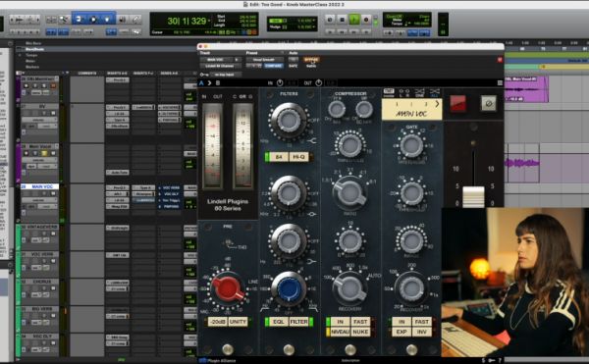
Task: Toggle the 84 EQ mode button
Action: point(279,157)
